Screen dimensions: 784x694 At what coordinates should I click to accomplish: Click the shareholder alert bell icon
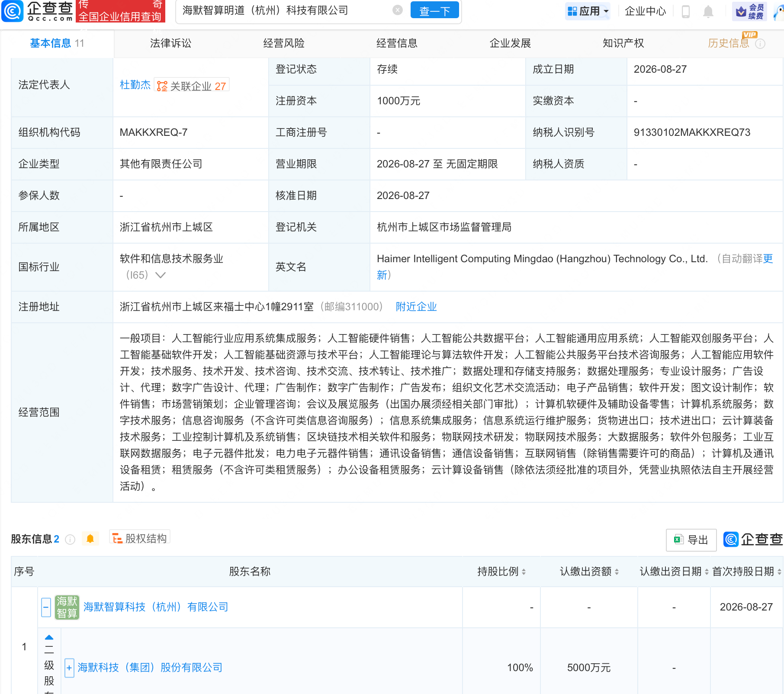(x=90, y=539)
